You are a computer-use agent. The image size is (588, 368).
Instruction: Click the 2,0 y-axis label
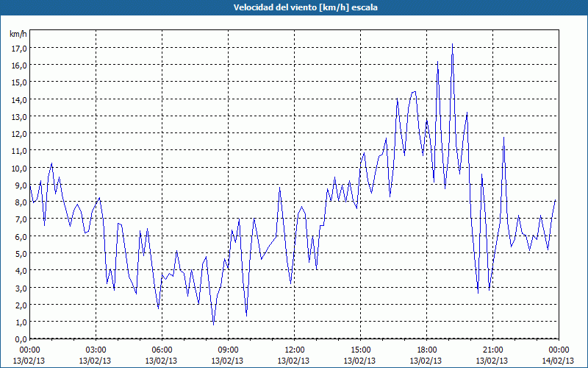tap(21, 305)
